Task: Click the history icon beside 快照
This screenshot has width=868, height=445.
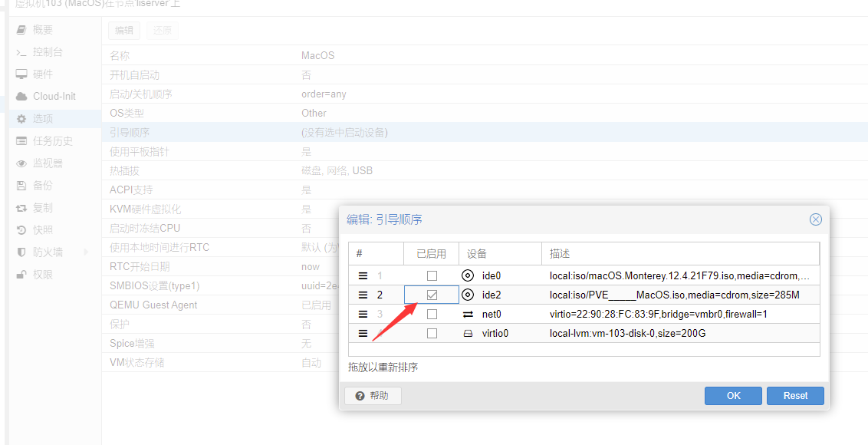Action: coord(21,230)
